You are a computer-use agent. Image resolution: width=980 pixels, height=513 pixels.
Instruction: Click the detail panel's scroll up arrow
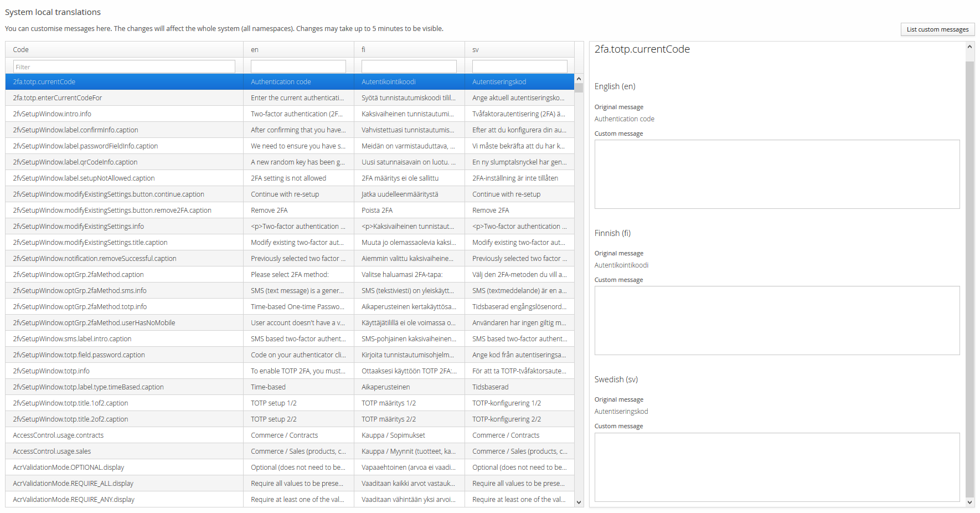click(x=969, y=47)
